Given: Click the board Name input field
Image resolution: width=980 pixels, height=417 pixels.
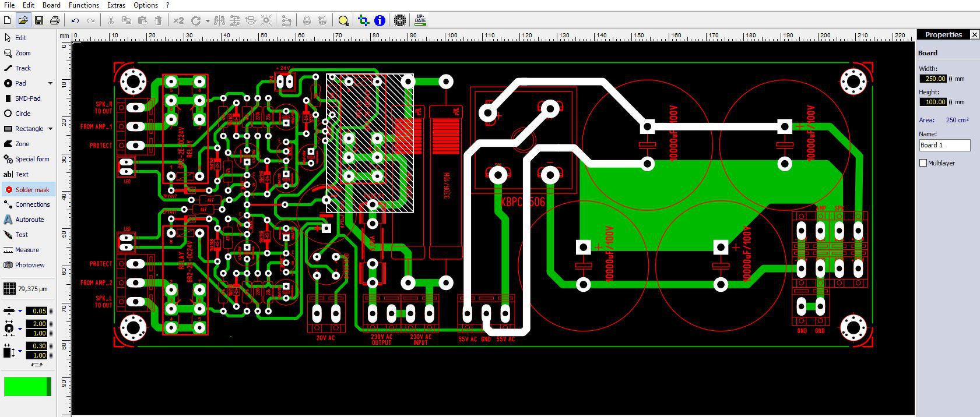Looking at the screenshot, I should (944, 145).
